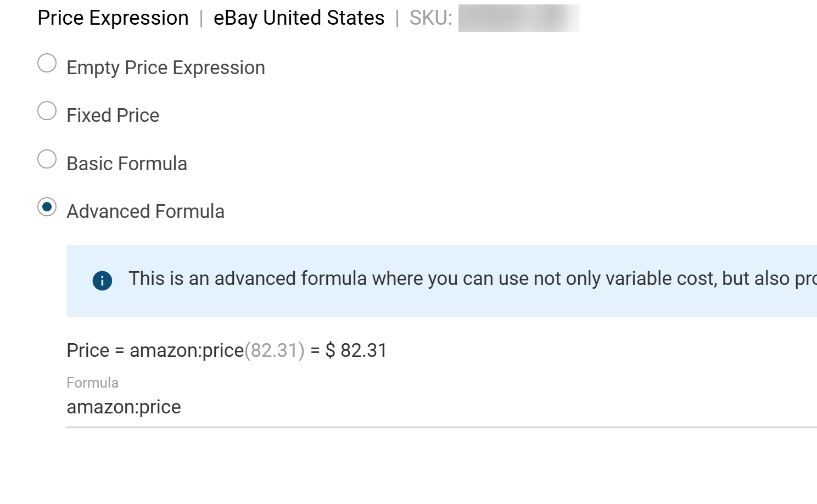
Task: Choose the Basic Formula option
Action: coord(47,159)
